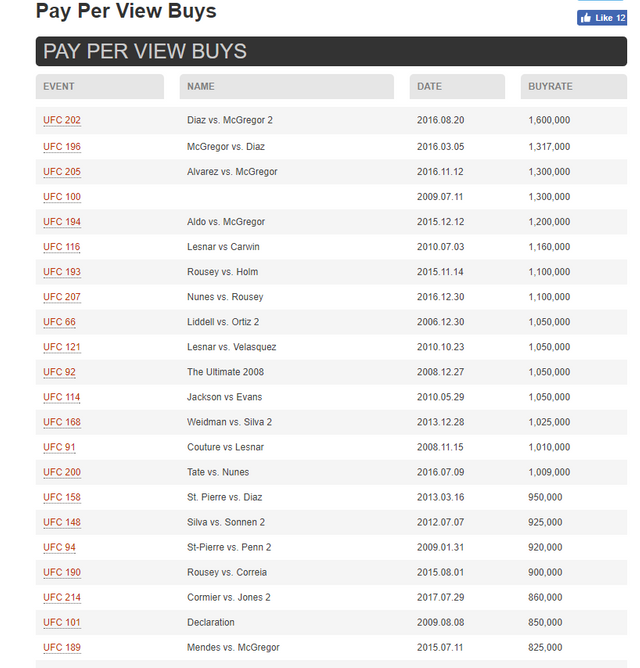Open the UFC 91 event link
Image resolution: width=640 pixels, height=668 pixels.
tap(59, 447)
